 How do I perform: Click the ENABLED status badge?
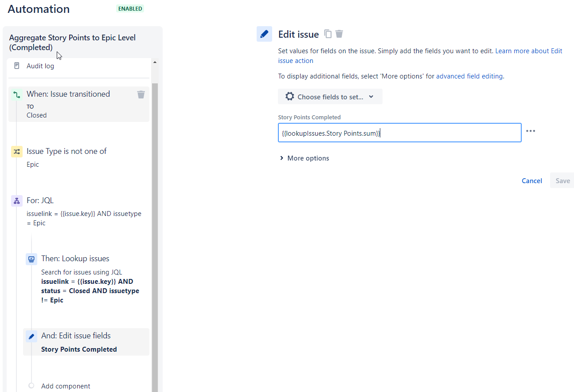point(130,8)
